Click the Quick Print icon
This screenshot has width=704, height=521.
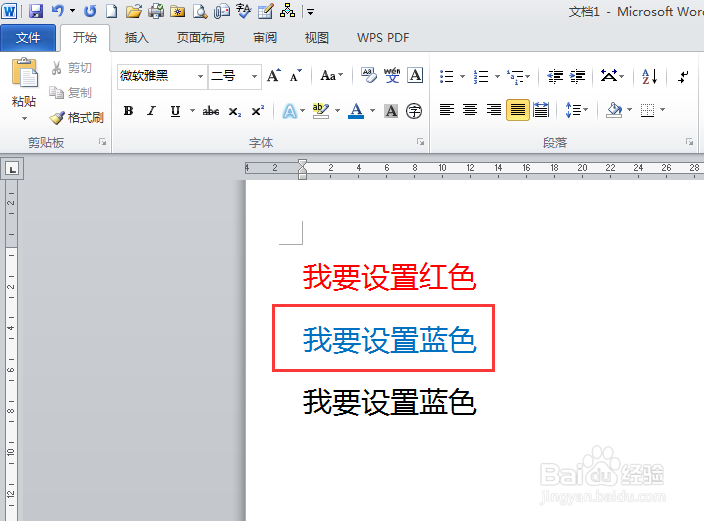click(x=156, y=11)
